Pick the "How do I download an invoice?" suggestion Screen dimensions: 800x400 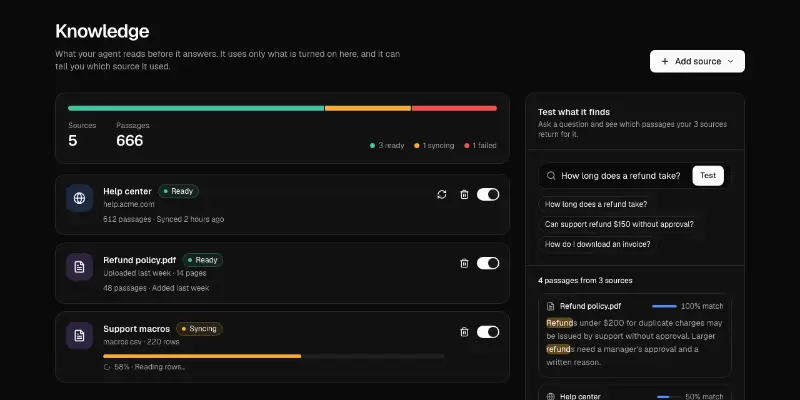pyautogui.click(x=597, y=244)
